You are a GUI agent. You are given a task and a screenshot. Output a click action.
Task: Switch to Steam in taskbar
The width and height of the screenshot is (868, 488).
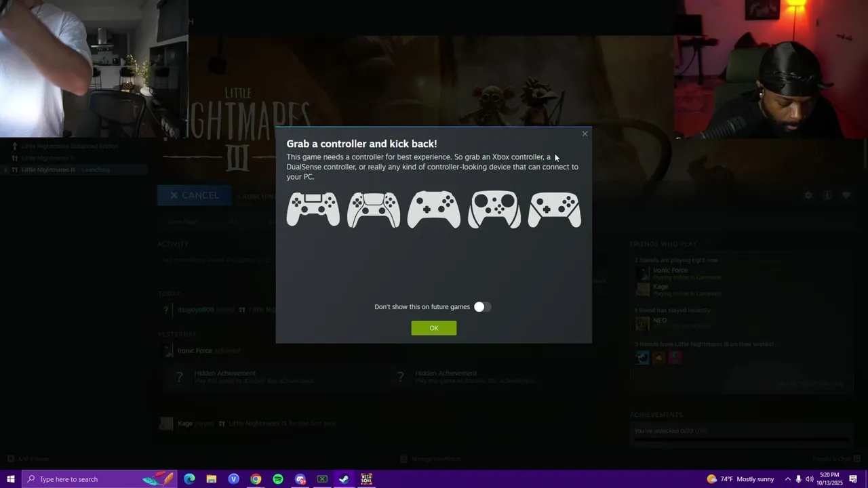344,479
